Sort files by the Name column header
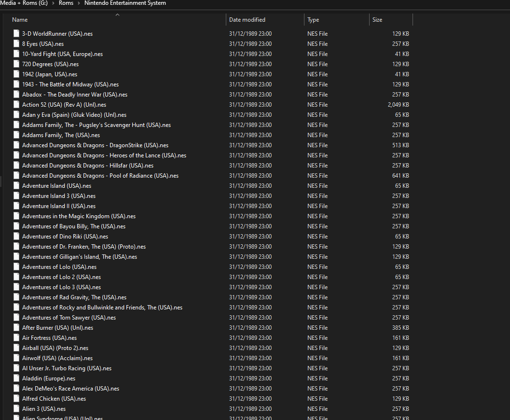Viewport: 510px width, 420px height. [x=20, y=19]
